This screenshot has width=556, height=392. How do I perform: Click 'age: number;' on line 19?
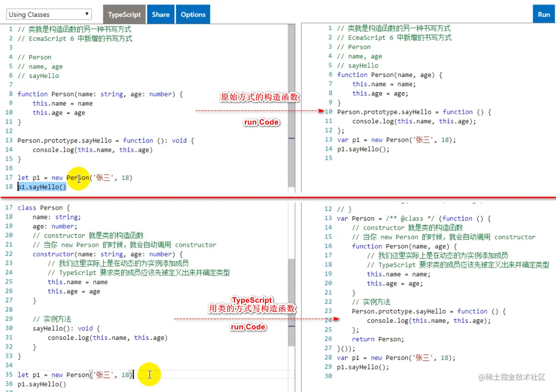point(55,226)
